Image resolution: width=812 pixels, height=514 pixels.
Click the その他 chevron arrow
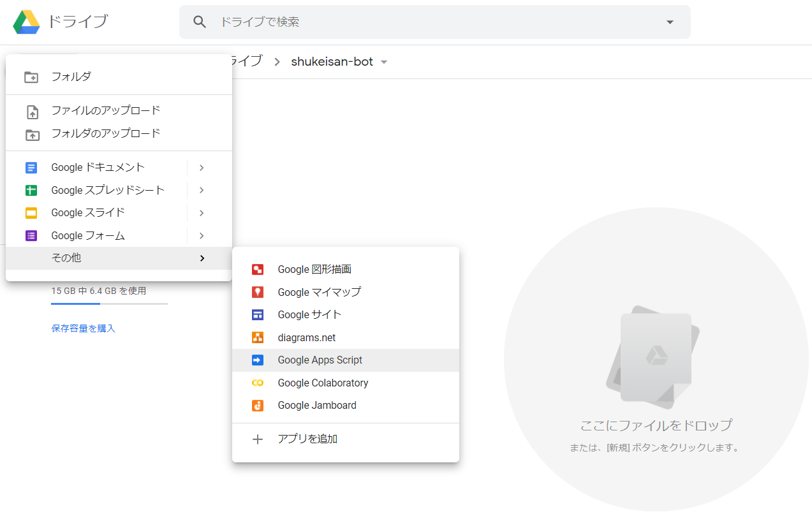tap(202, 258)
